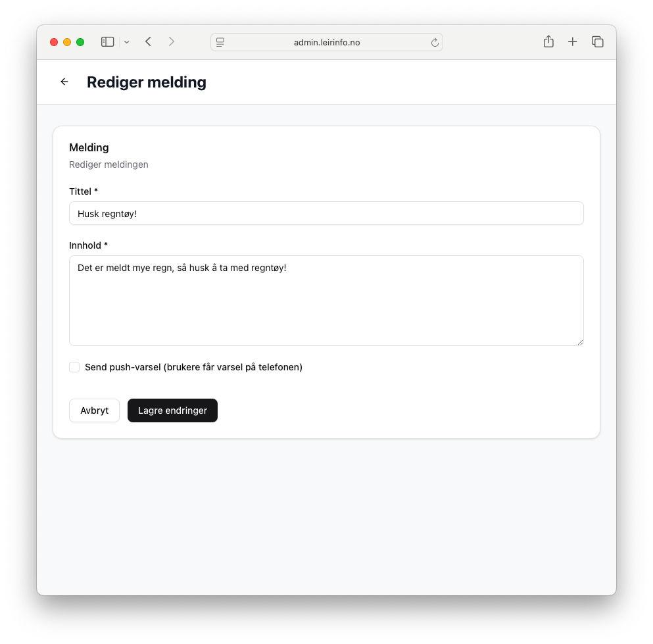The image size is (653, 644).
Task: Go back with the browser back chevron
Action: coord(149,42)
